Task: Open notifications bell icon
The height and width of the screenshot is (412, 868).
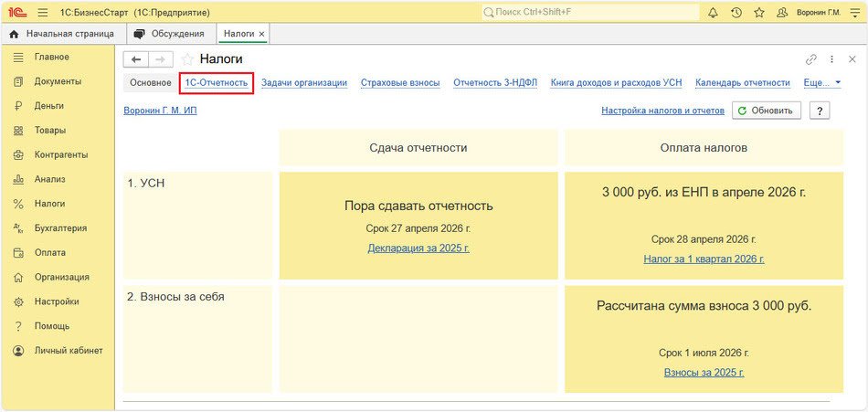Action: pyautogui.click(x=713, y=12)
